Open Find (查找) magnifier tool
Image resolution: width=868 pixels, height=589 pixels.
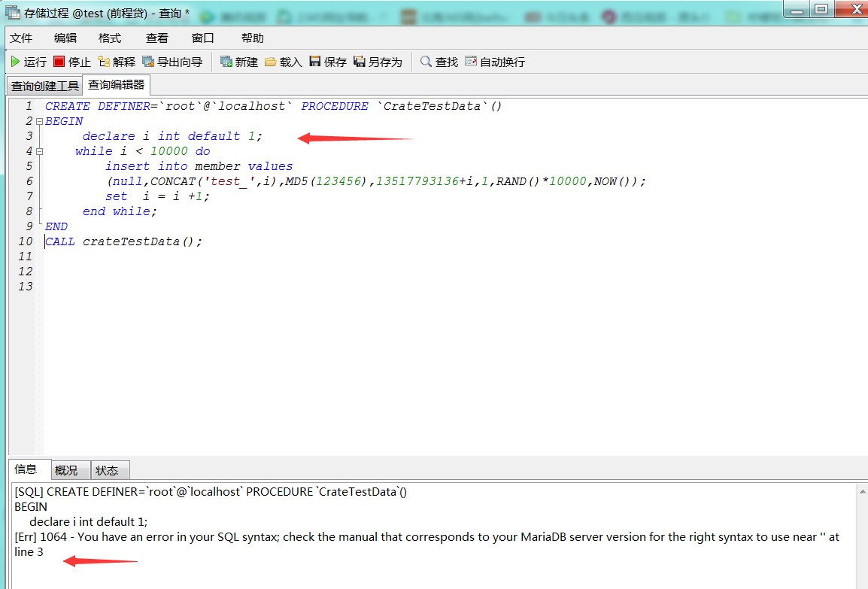pyautogui.click(x=426, y=62)
